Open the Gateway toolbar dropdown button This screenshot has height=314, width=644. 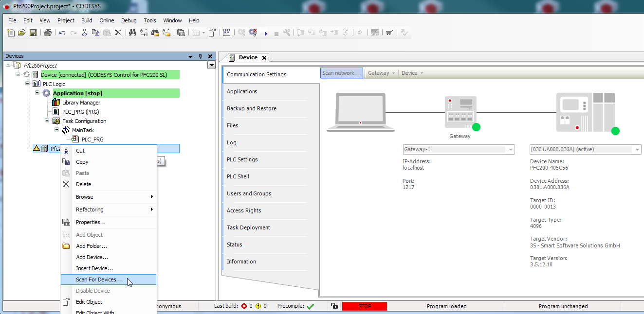381,73
